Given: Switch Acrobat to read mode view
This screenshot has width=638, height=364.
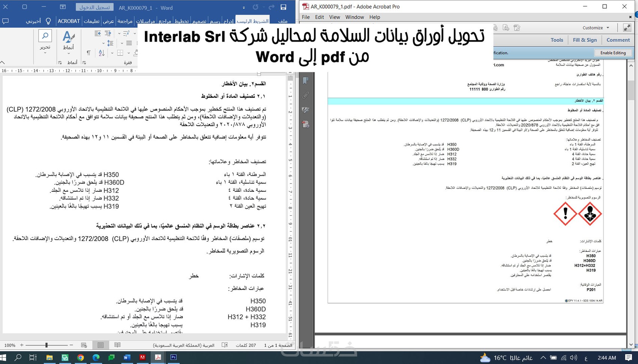Looking at the screenshot, I should 627,27.
